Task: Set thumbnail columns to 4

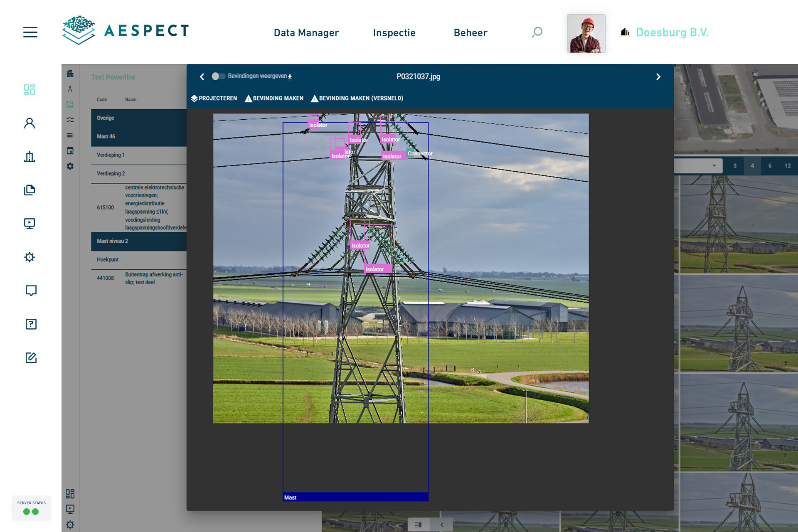Action: click(752, 165)
